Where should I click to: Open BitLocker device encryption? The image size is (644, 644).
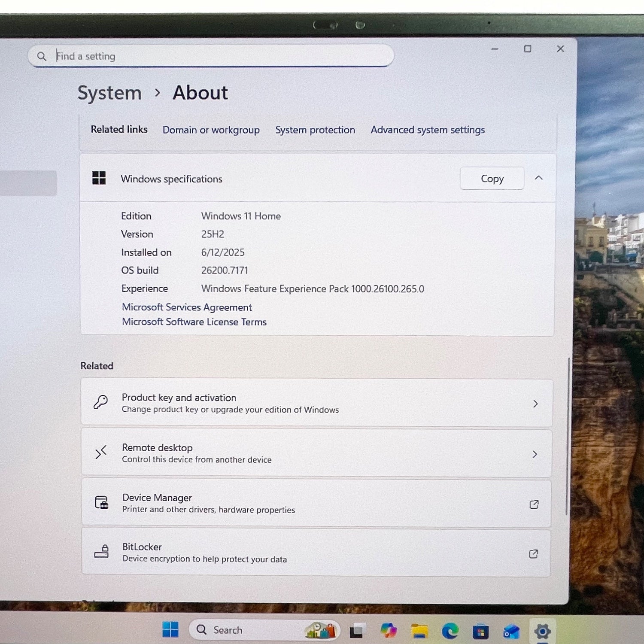pos(316,553)
